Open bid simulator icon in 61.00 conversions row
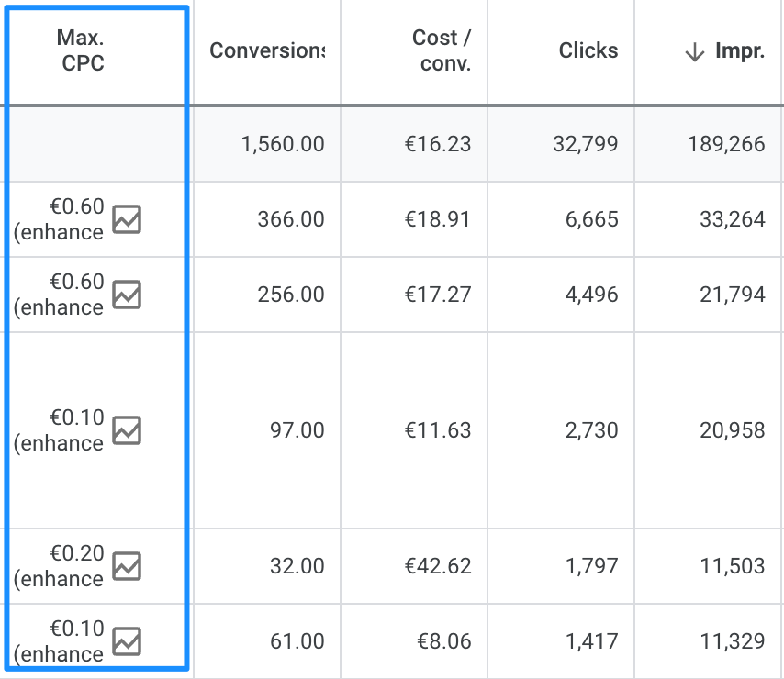 coord(127,641)
